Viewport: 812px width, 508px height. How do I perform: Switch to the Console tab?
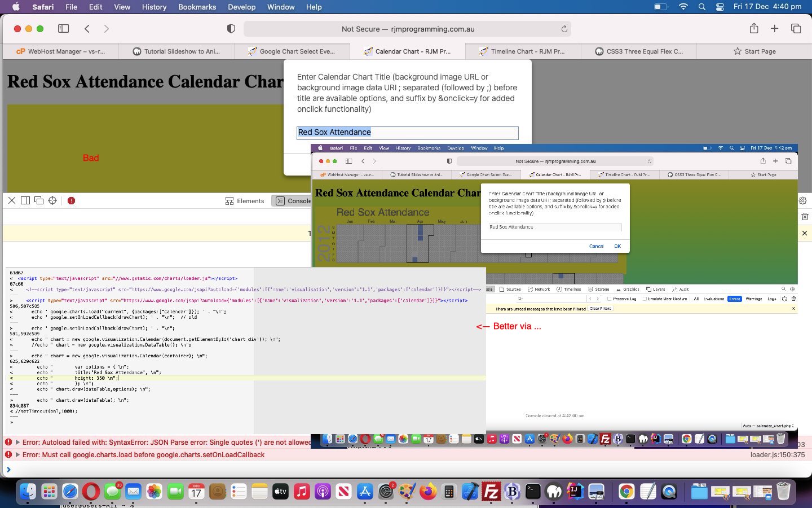pos(292,201)
